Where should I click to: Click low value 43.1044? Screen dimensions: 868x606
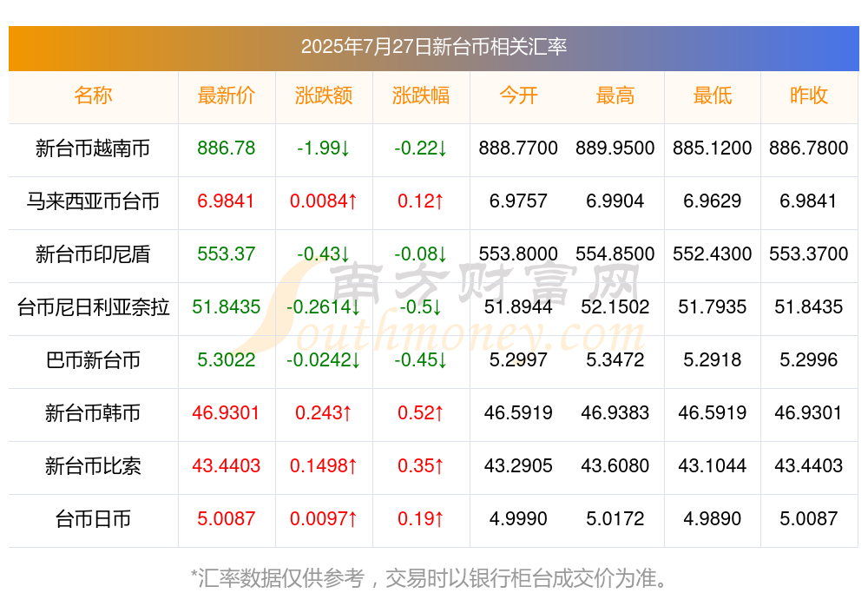pos(713,466)
